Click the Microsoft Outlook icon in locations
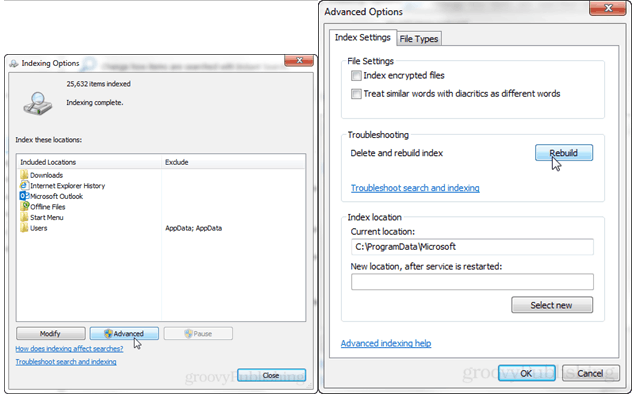This screenshot has width=633, height=396. (x=24, y=196)
